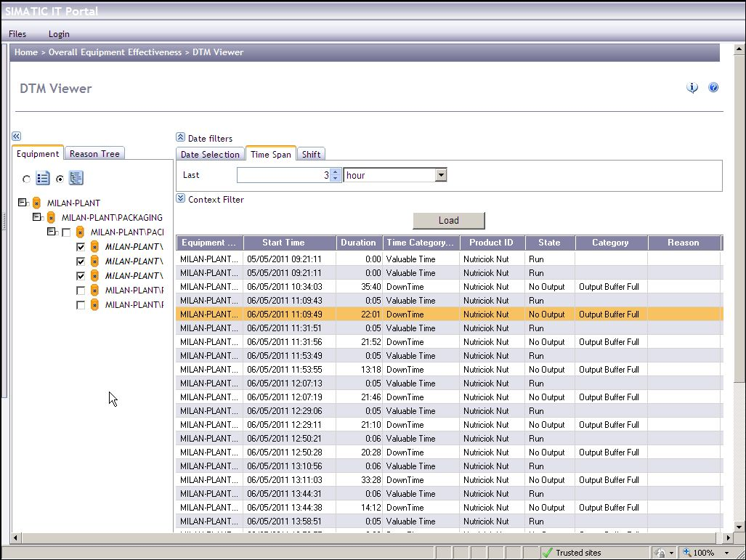
Task: Uncheck the first checked MILAN-PLANT equipment item
Action: [81, 247]
